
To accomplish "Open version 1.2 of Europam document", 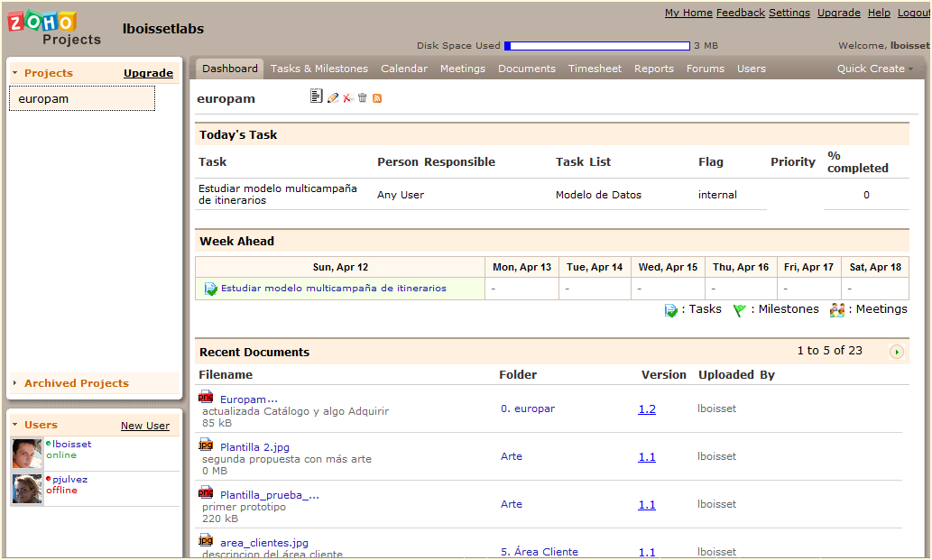I will tap(647, 409).
